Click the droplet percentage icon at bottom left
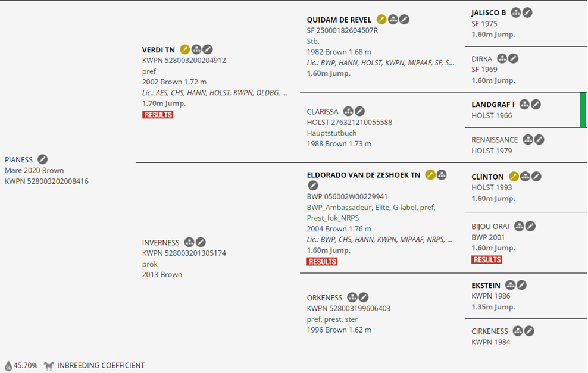 tap(8, 365)
